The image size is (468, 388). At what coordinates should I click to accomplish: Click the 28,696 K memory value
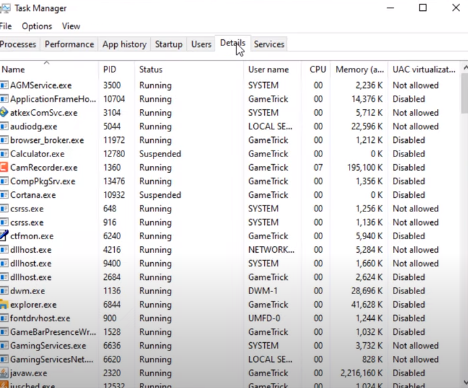[367, 291]
